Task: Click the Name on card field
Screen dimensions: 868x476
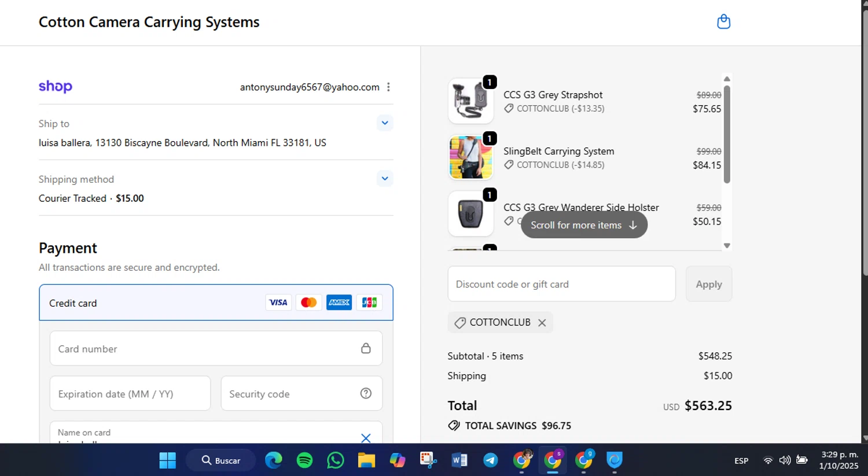Action: 216,433
